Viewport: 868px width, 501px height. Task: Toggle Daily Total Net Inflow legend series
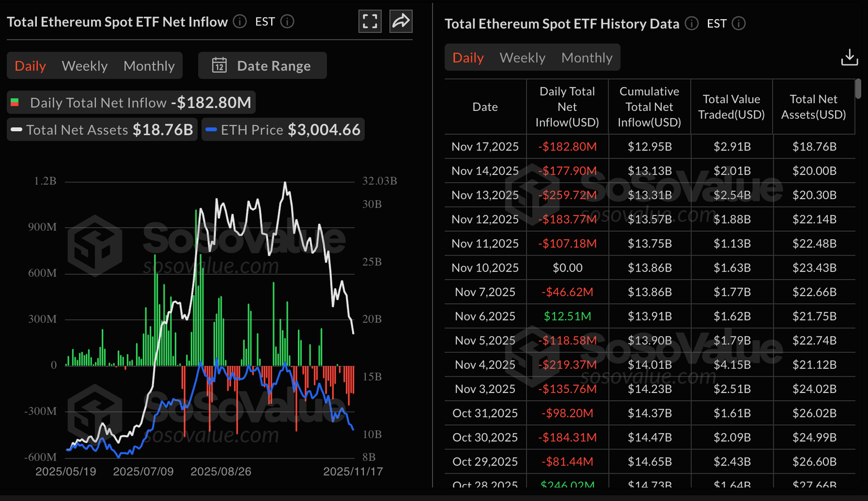(x=131, y=103)
